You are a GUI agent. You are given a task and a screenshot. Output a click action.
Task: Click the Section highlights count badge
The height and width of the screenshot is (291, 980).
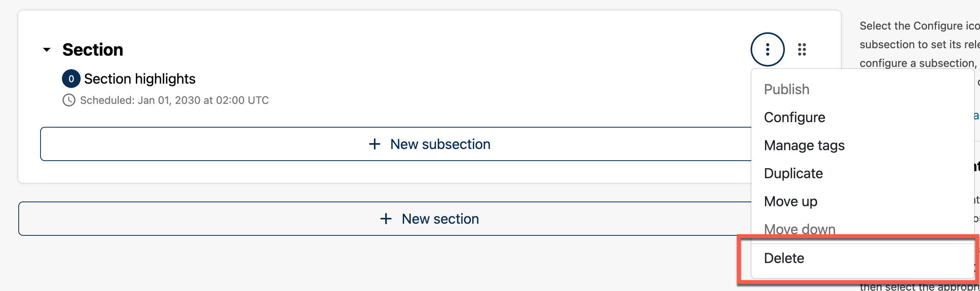click(71, 79)
